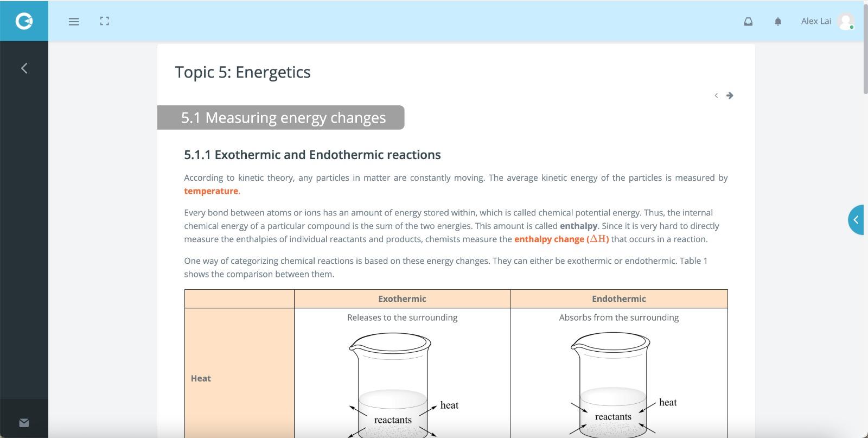Toggle fullscreen mode icon

105,21
